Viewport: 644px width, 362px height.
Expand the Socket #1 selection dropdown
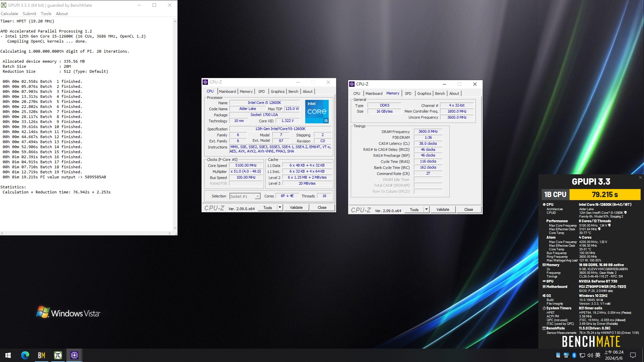click(x=258, y=196)
